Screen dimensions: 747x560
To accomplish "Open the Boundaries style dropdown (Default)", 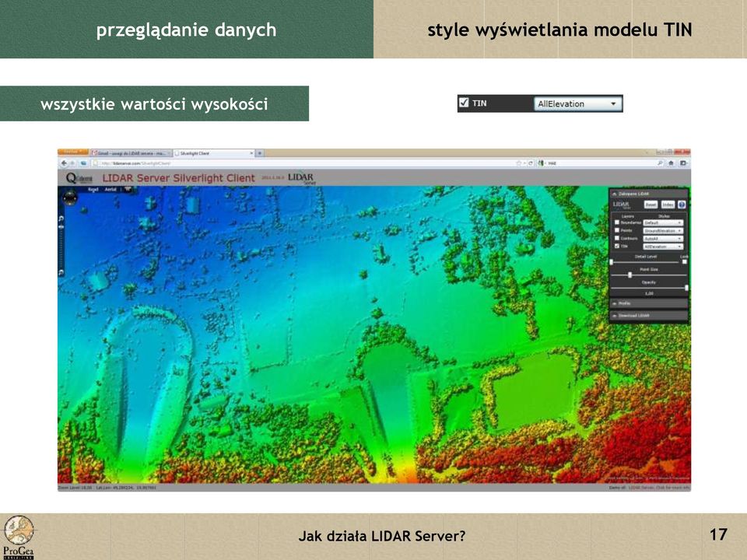I will tap(663, 222).
